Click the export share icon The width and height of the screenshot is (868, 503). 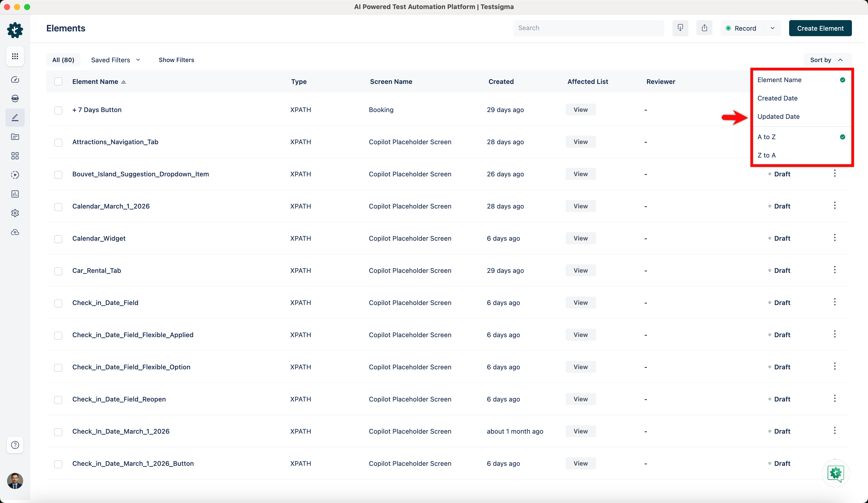(704, 28)
